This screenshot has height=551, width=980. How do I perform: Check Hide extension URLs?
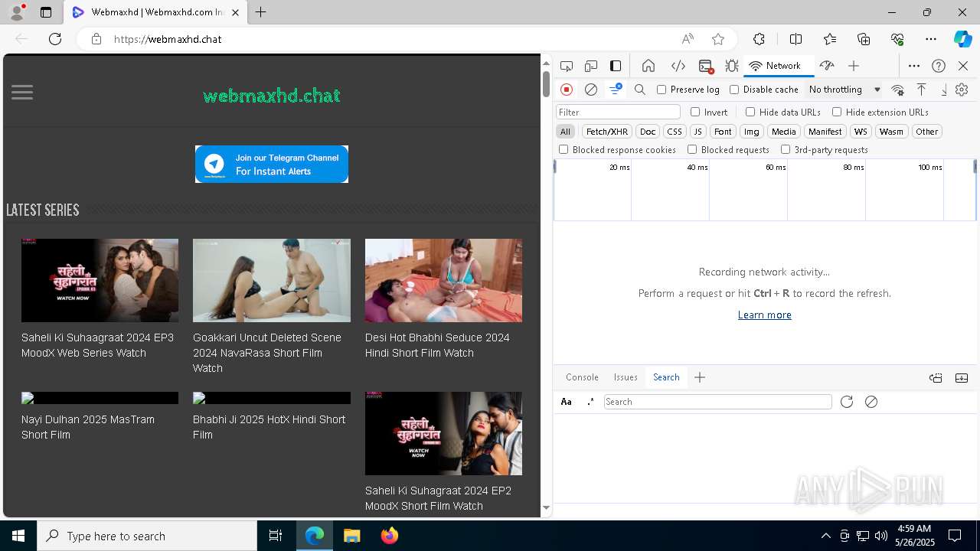tap(837, 112)
